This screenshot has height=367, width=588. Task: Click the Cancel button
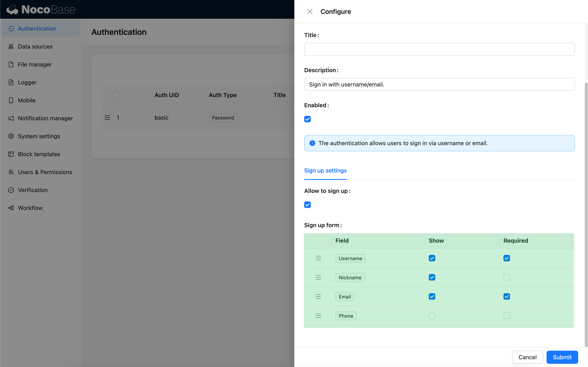click(527, 357)
